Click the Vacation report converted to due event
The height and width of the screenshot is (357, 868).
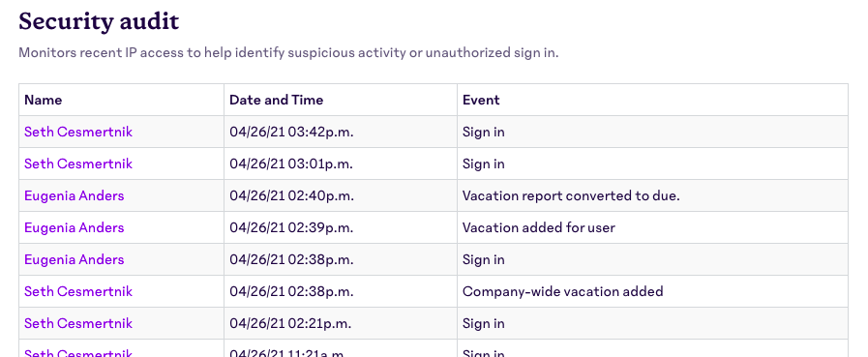[x=571, y=196]
